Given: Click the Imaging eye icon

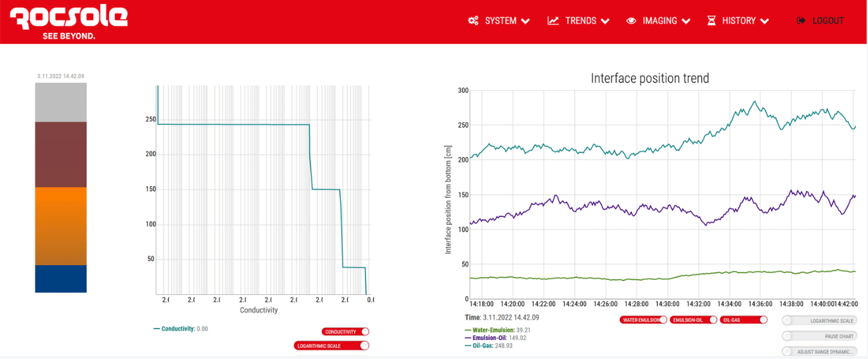Looking at the screenshot, I should click(x=631, y=21).
